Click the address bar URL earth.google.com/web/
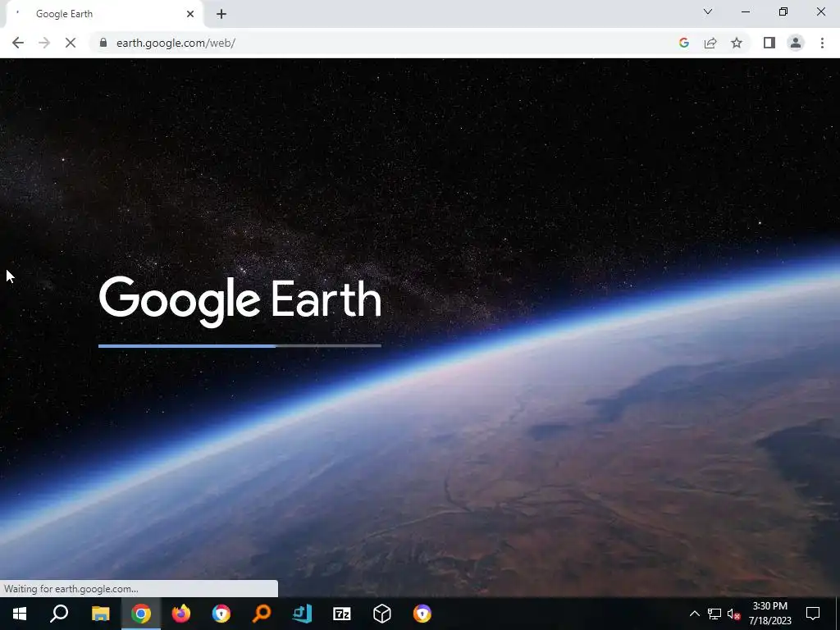The width and height of the screenshot is (840, 630). coord(176,43)
